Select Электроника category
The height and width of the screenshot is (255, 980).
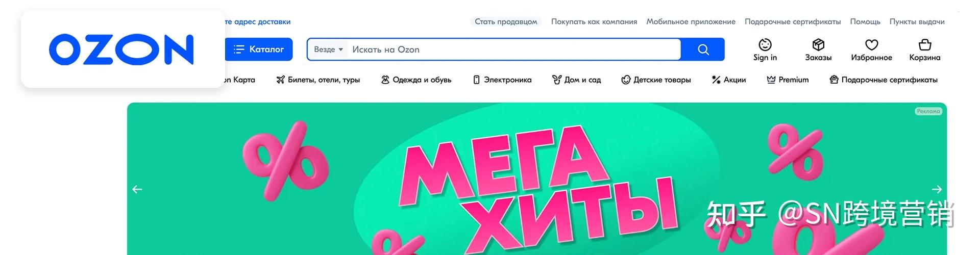[502, 80]
